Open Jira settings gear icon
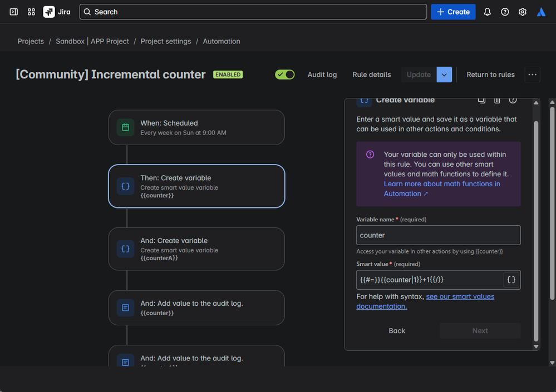This screenshot has width=556, height=392. click(523, 12)
